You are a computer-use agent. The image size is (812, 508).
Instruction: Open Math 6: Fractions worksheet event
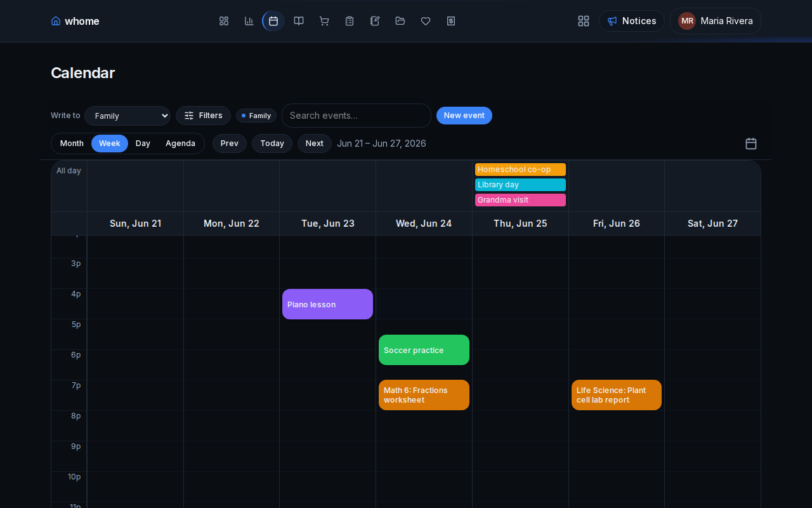coord(424,395)
